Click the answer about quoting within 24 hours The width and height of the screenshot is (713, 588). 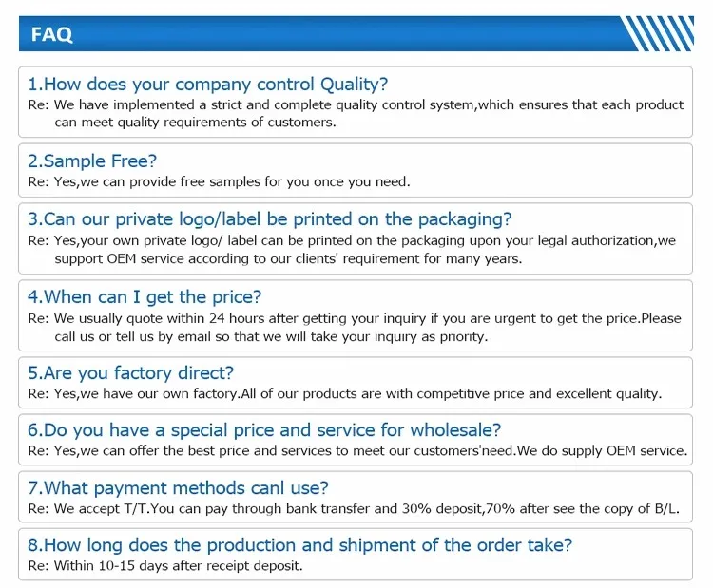[x=355, y=318]
